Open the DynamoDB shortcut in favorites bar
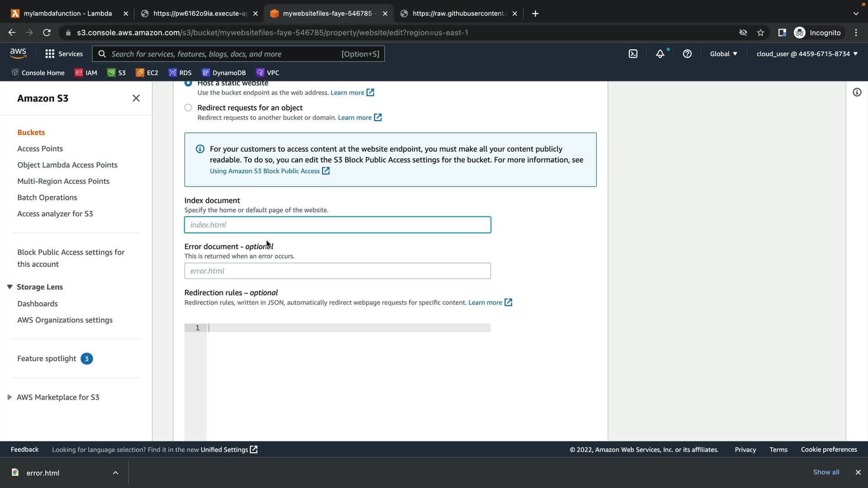The height and width of the screenshot is (488, 868). [224, 73]
